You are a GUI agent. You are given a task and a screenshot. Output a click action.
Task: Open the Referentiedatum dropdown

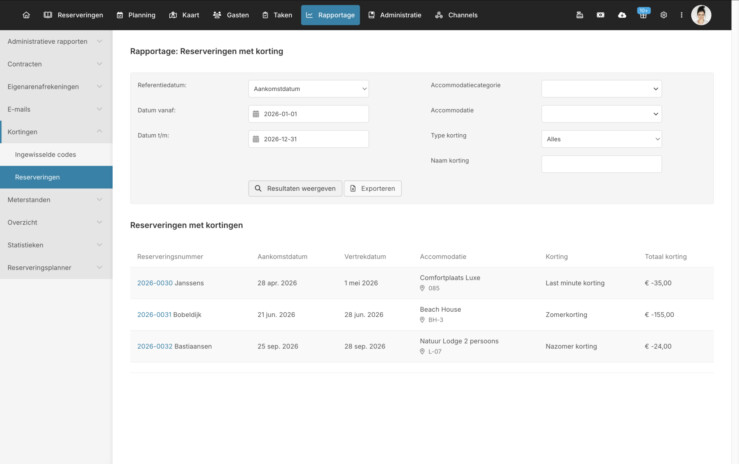click(308, 89)
